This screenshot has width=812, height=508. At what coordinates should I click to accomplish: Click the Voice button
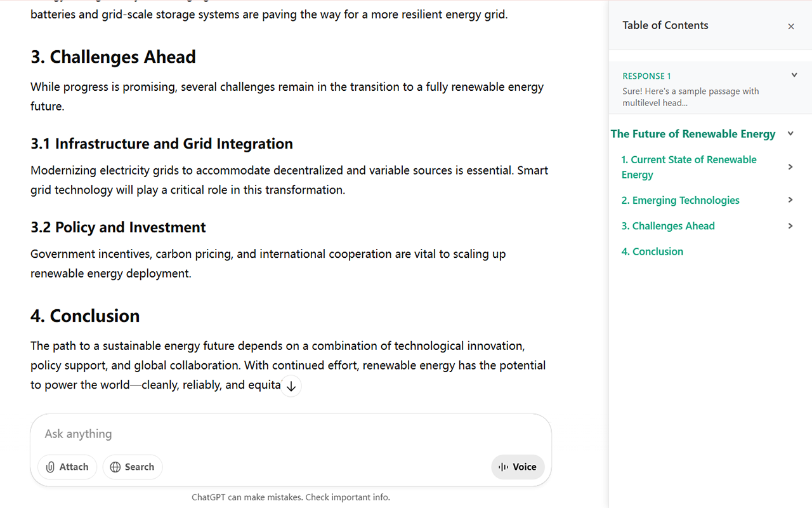tap(518, 467)
